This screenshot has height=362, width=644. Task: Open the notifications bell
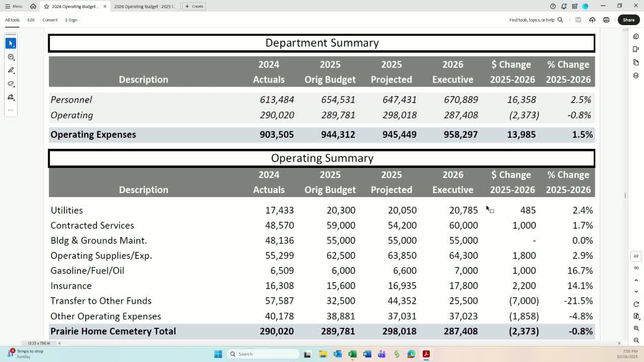563,7
